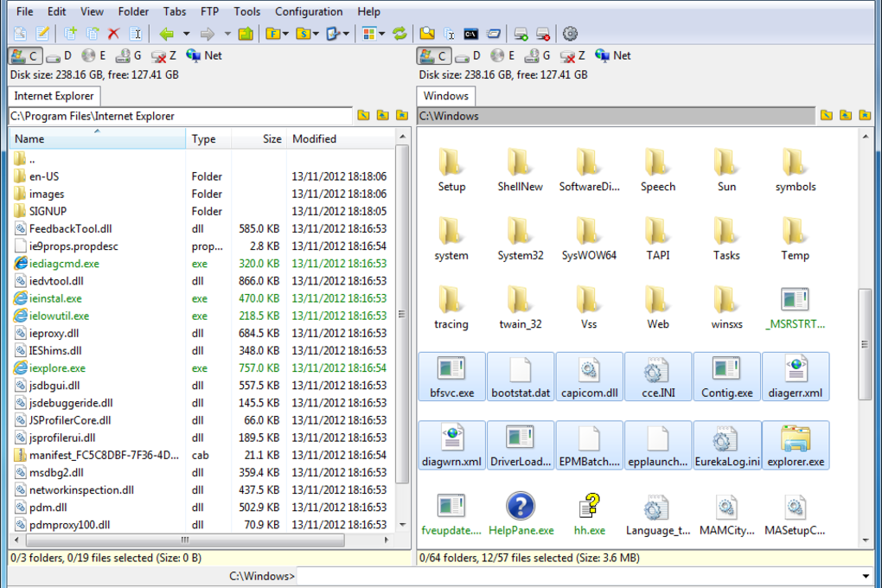
Task: Expand the F folder dropdown arrow
Action: click(x=285, y=34)
